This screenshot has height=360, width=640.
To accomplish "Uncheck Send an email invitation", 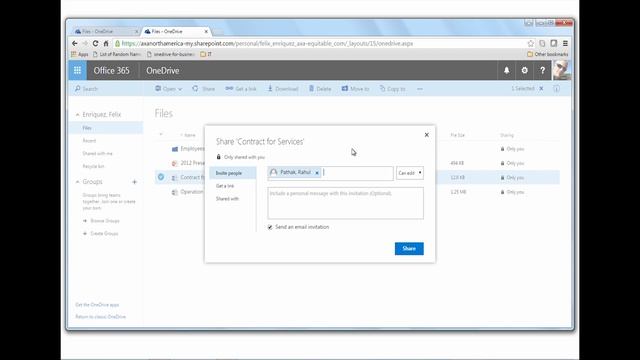I will click(x=270, y=227).
